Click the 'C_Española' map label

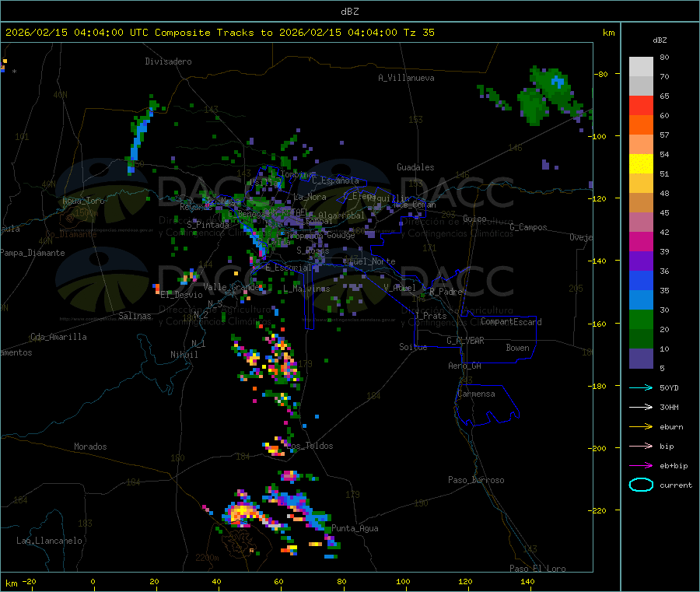pos(335,180)
